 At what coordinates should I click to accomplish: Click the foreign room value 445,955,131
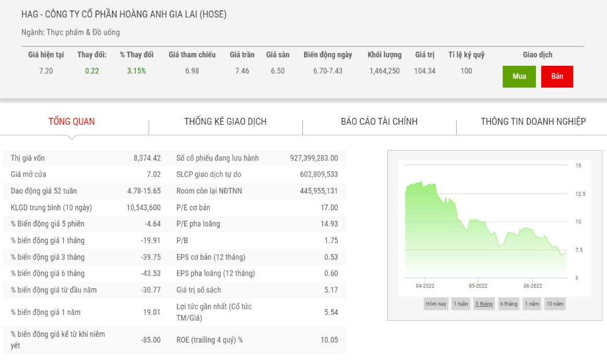[x=319, y=191]
